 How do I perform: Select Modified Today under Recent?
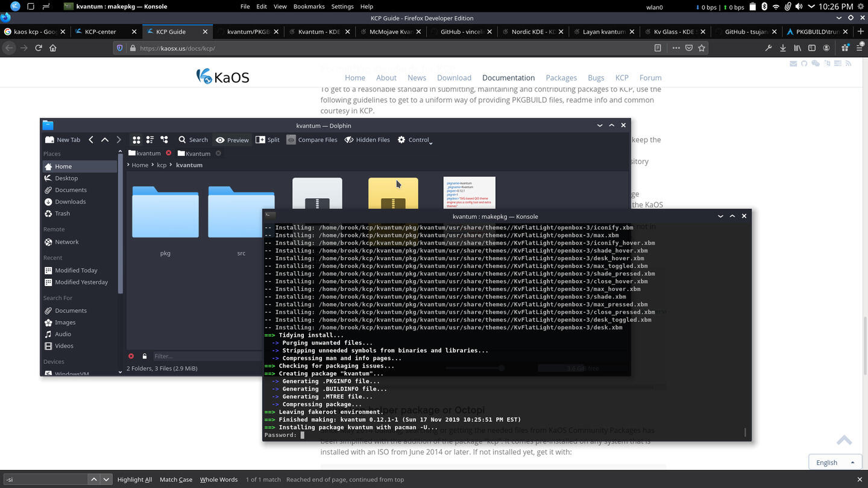(x=80, y=270)
